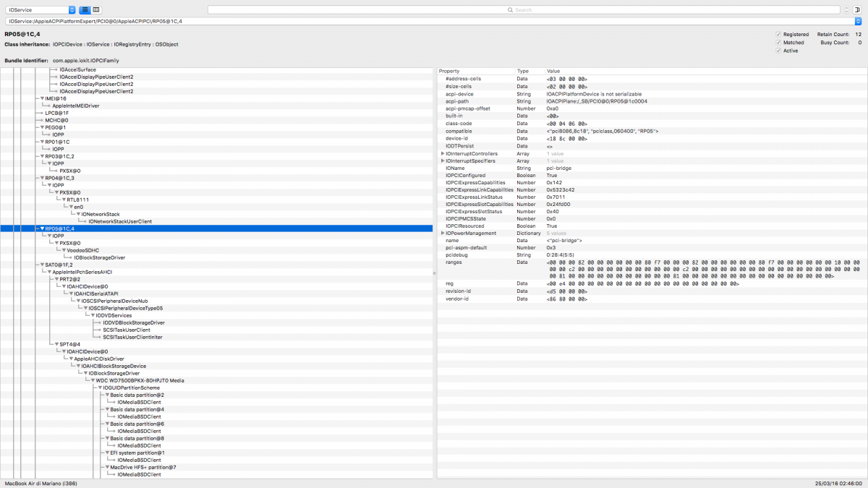Select WDC WD7500BPKX-80HPJT0 Media entry
Screen dimensions: 868x488
tap(139, 380)
